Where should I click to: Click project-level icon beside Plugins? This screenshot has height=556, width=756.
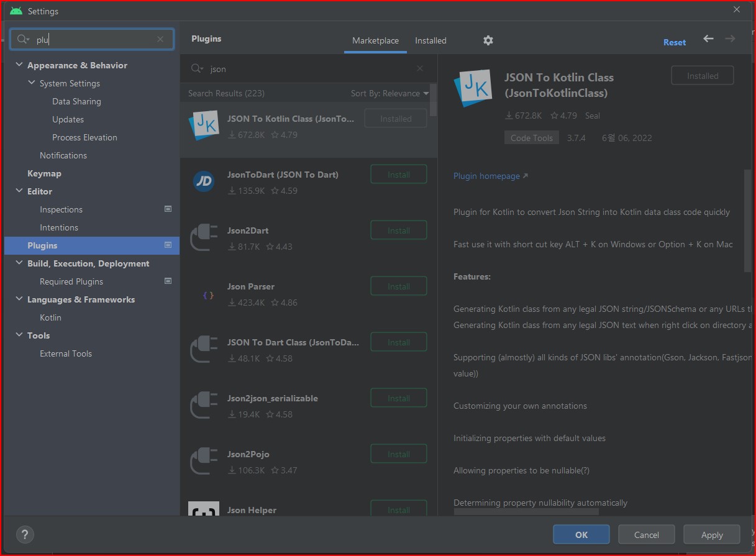coord(168,245)
